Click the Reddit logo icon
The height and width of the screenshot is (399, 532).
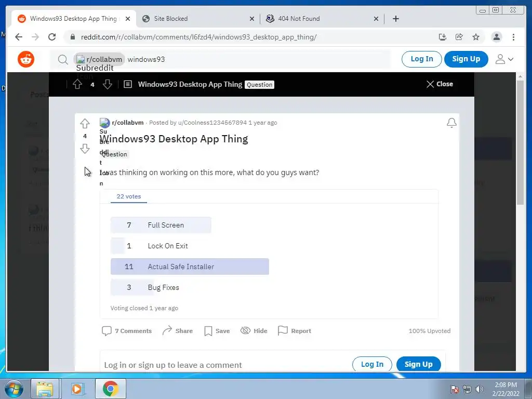point(26,59)
